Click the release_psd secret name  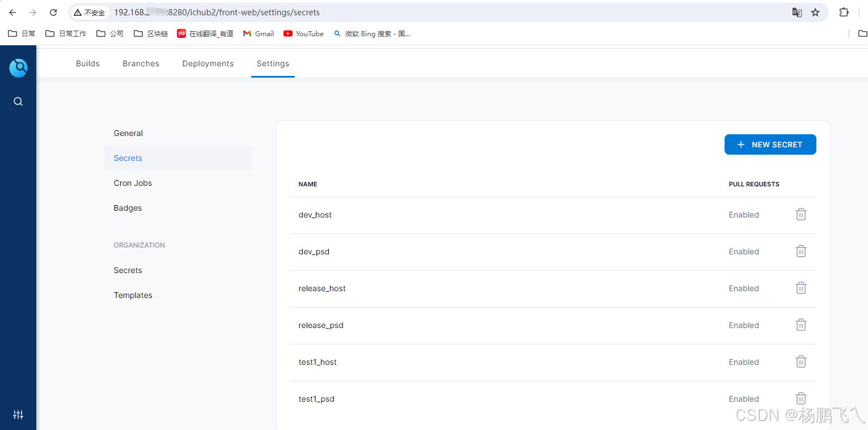tap(321, 325)
